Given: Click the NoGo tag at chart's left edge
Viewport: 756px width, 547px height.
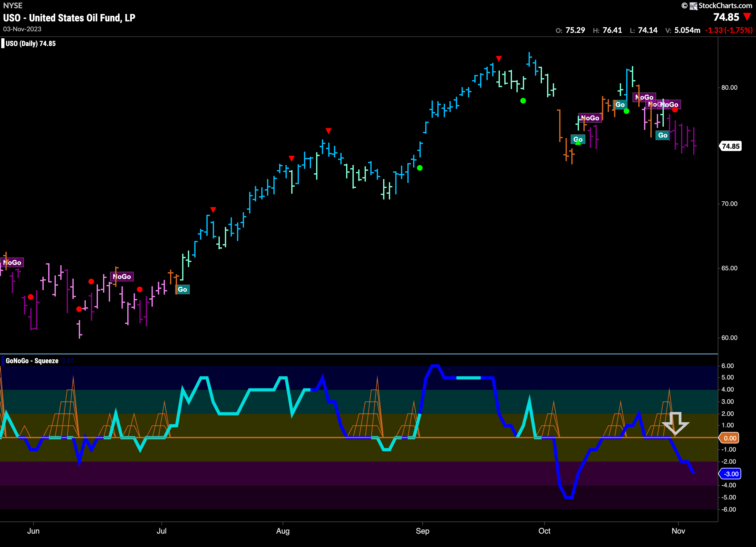Looking at the screenshot, I should [12, 263].
